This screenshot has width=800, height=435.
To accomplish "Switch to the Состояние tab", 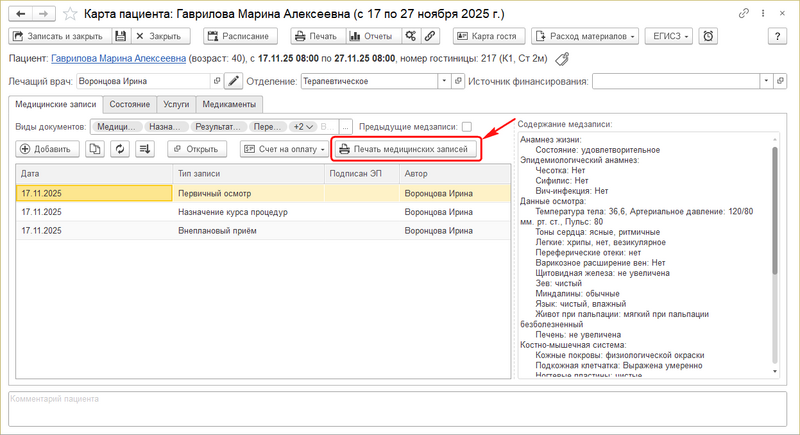I will pos(130,104).
